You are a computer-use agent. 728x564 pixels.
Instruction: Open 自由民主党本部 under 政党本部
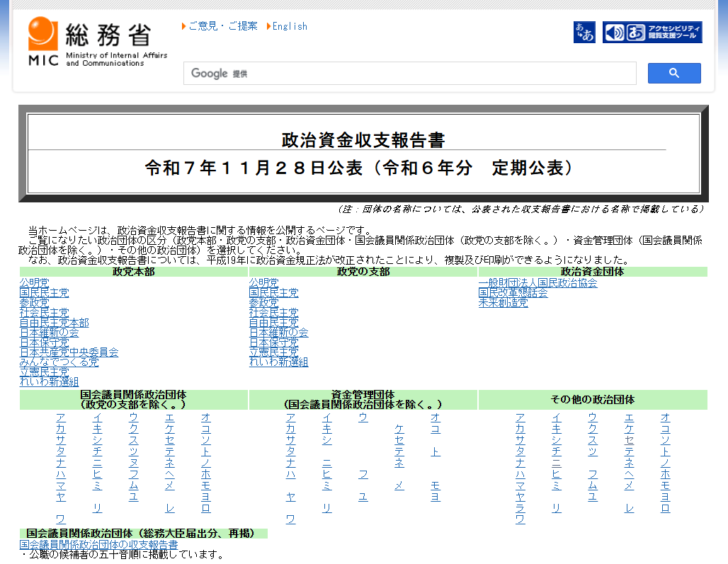tap(55, 323)
